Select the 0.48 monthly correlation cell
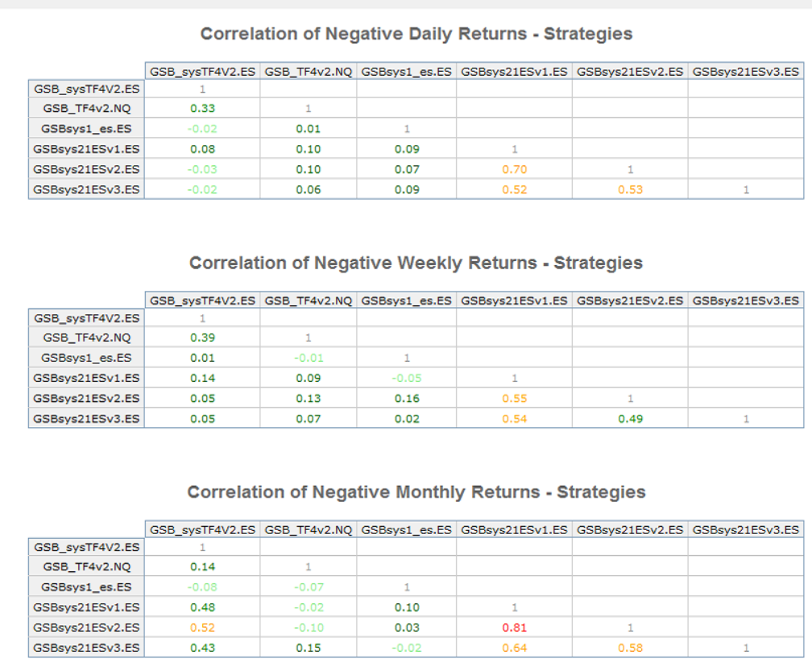Image resolution: width=812 pixels, height=667 pixels. coord(202,607)
